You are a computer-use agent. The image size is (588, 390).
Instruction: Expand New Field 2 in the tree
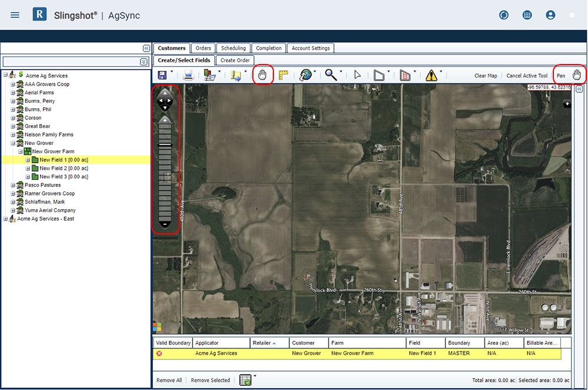pyautogui.click(x=28, y=168)
